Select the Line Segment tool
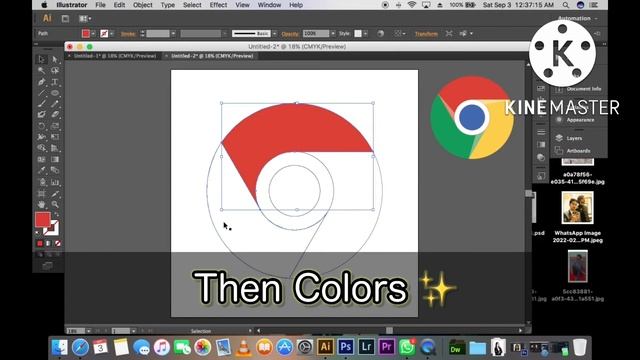This screenshot has width=640, height=360. point(42,93)
